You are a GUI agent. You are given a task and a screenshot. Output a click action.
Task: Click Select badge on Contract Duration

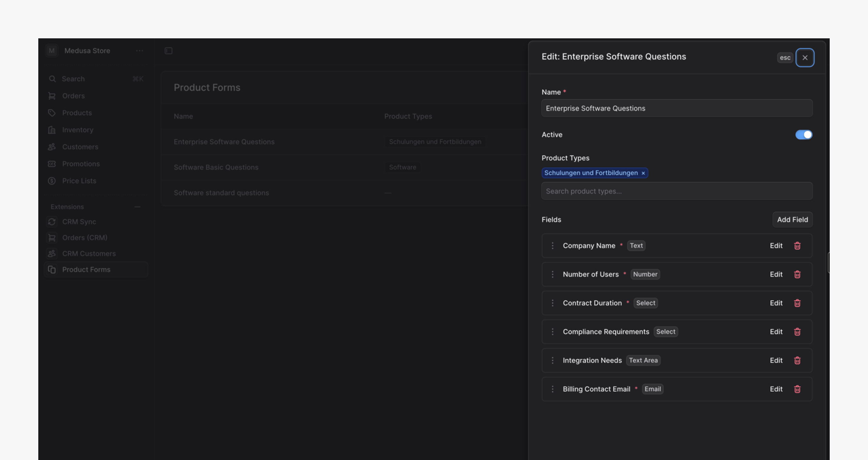pyautogui.click(x=646, y=303)
